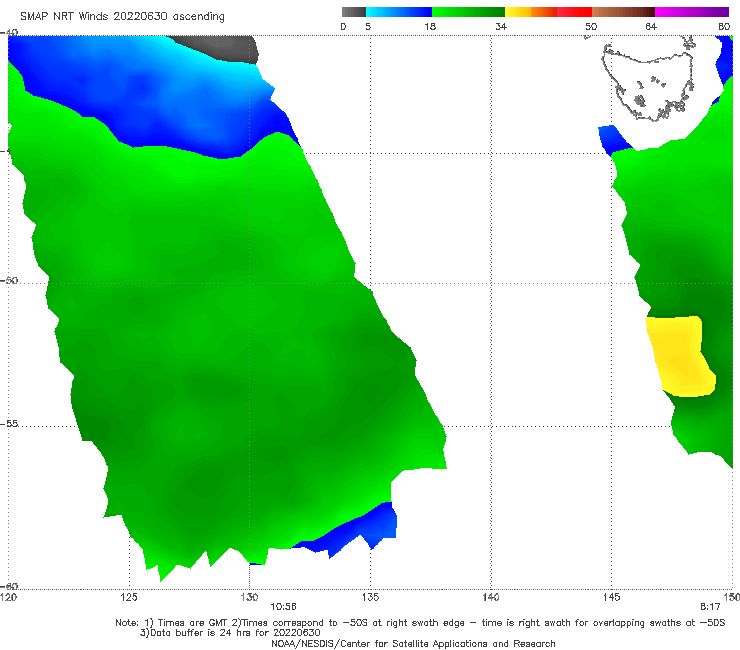Click the latitude axis label '-50'
This screenshot has height=650, width=740.
tap(9, 280)
